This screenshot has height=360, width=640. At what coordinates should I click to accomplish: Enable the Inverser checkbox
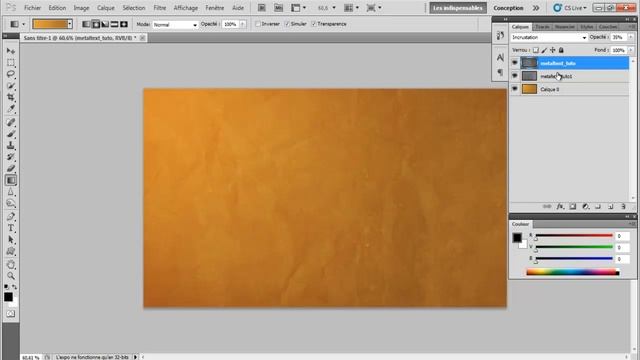pos(258,24)
